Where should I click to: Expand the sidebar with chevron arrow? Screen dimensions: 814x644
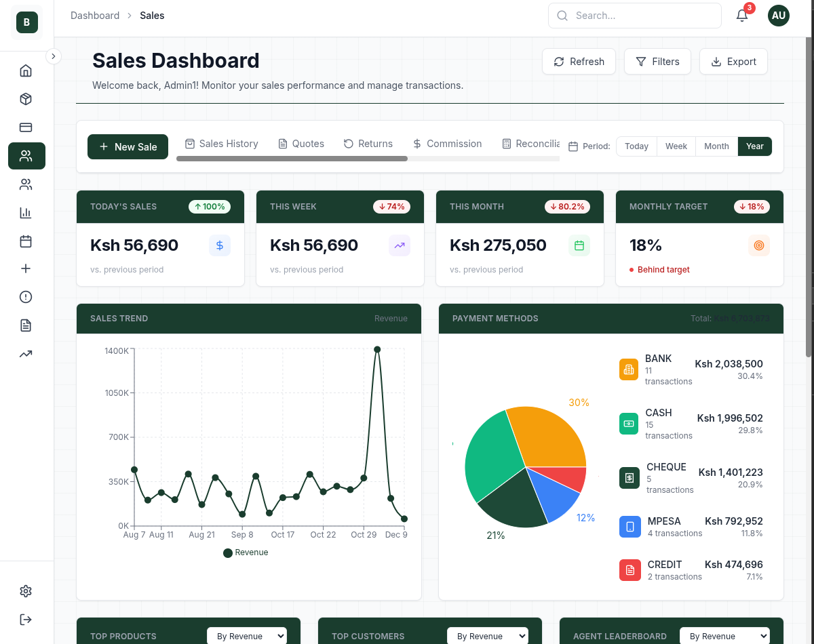click(x=54, y=56)
